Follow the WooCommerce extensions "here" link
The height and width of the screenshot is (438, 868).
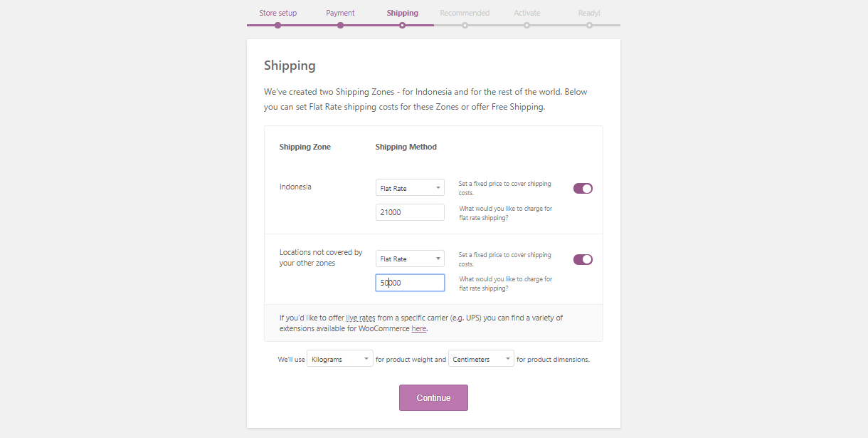[x=419, y=329]
